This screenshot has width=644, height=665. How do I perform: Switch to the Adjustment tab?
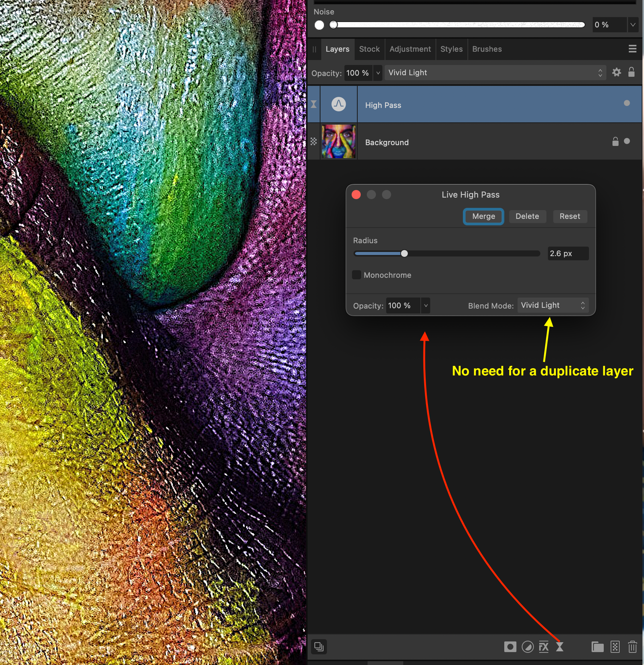(x=410, y=49)
